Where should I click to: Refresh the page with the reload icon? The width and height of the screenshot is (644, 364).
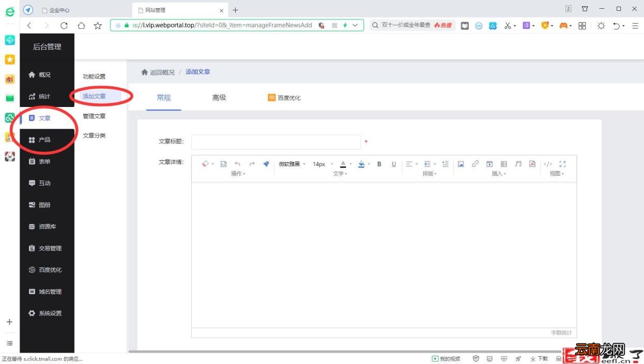click(x=64, y=25)
